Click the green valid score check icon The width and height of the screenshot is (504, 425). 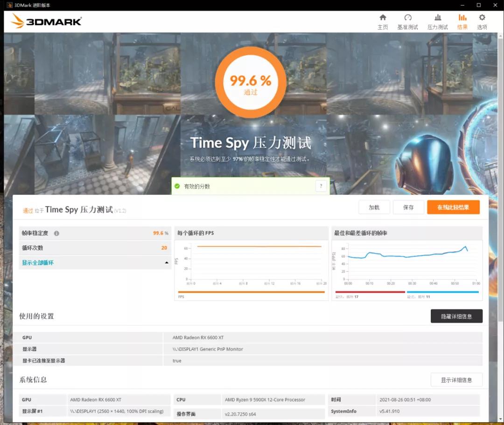(177, 186)
